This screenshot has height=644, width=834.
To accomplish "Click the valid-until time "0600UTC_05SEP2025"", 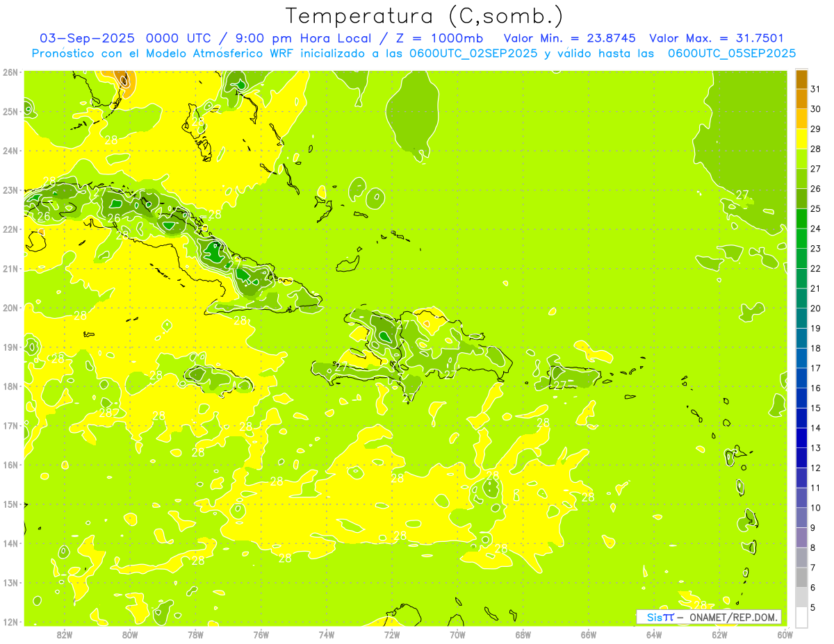I will 731,53.
